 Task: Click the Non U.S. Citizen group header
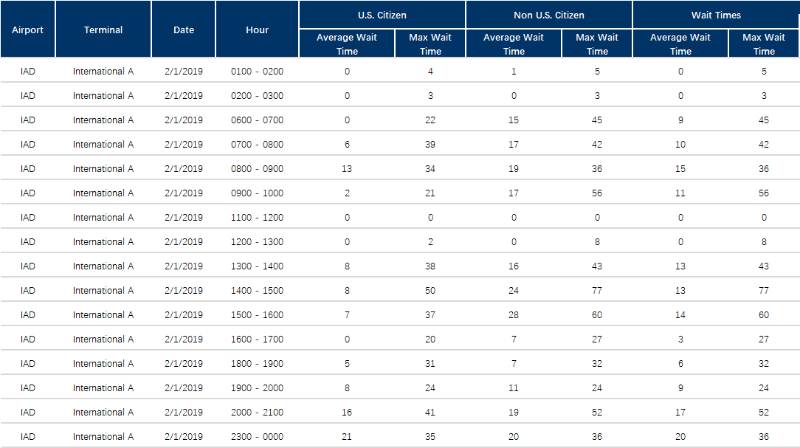[549, 15]
